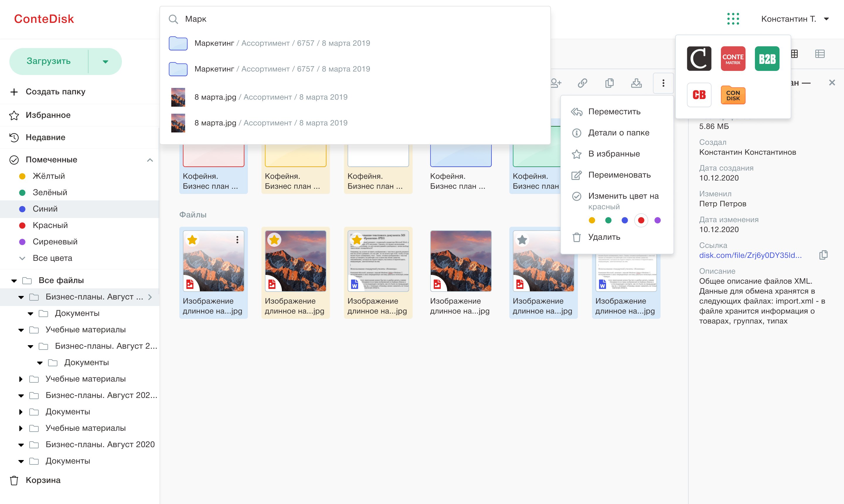This screenshot has width=844, height=504.
Task: Click the share with user icon
Action: [x=556, y=83]
